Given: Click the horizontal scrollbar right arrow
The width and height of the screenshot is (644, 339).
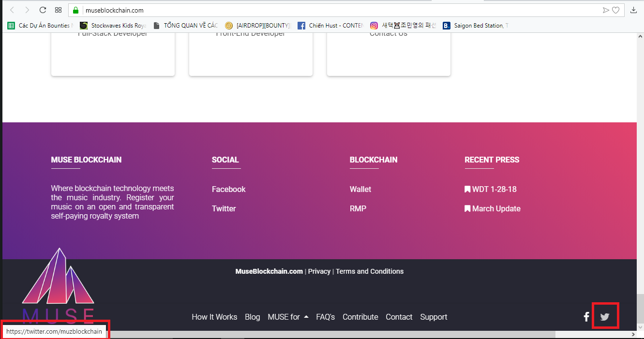Looking at the screenshot, I should pyautogui.click(x=633, y=334).
